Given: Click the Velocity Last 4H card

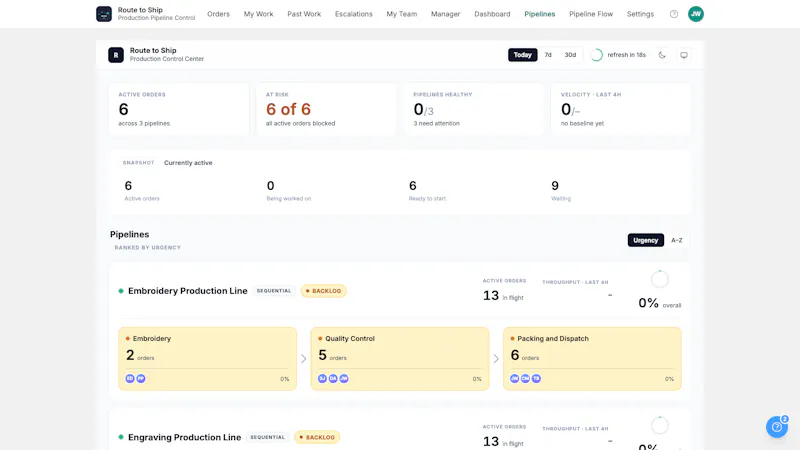Looking at the screenshot, I should (621, 109).
